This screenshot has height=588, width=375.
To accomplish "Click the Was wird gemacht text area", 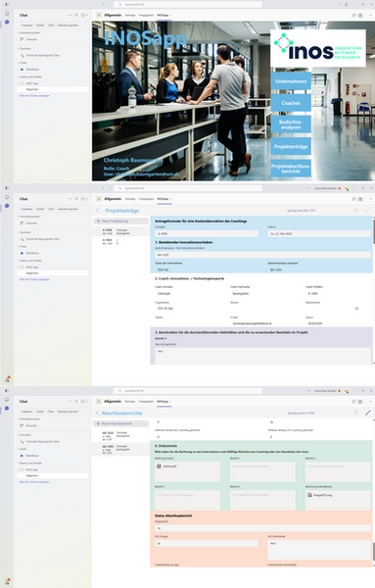I will [x=262, y=356].
